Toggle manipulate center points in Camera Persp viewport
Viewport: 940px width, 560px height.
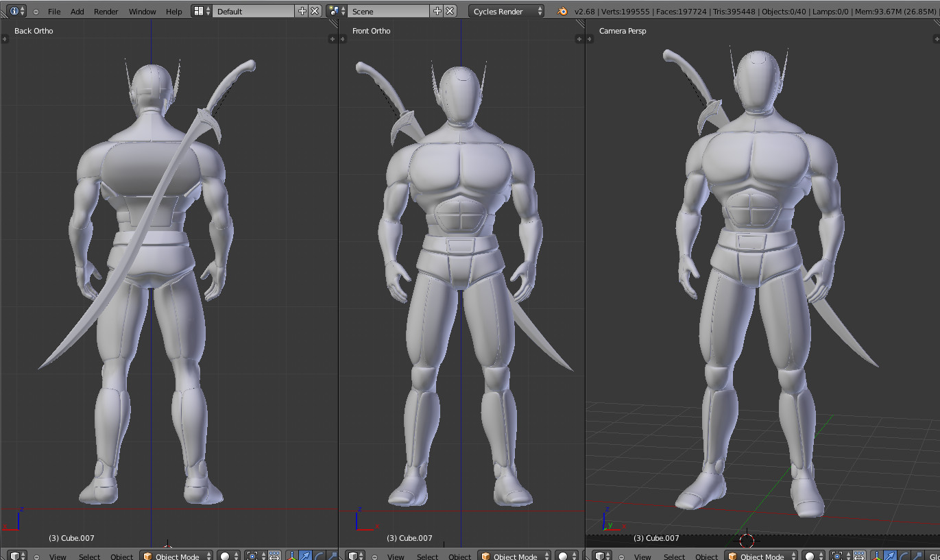(859, 556)
